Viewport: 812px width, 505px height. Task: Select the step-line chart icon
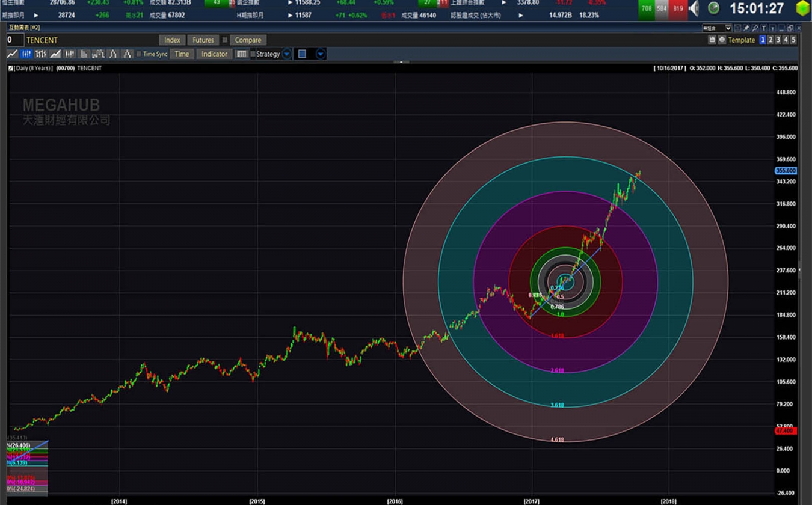pyautogui.click(x=98, y=54)
